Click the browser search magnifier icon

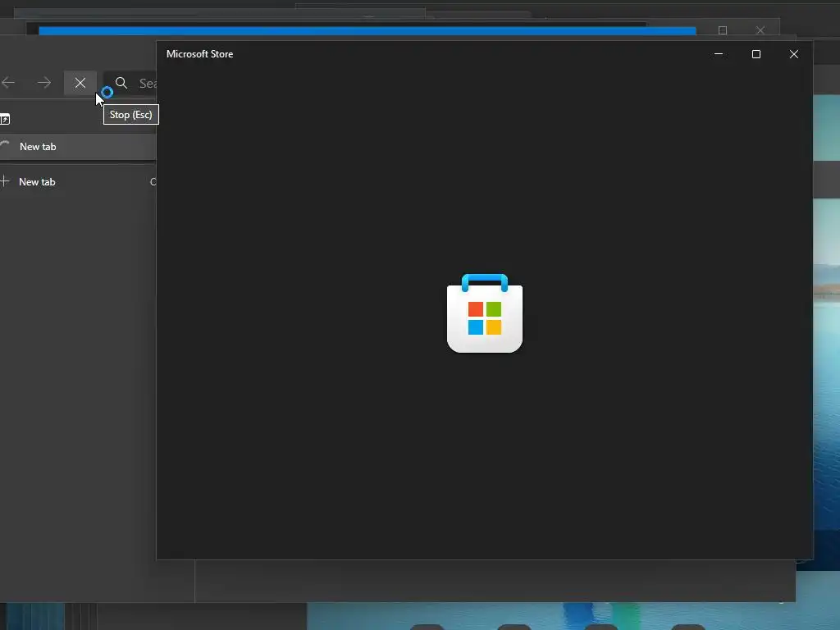(x=121, y=83)
